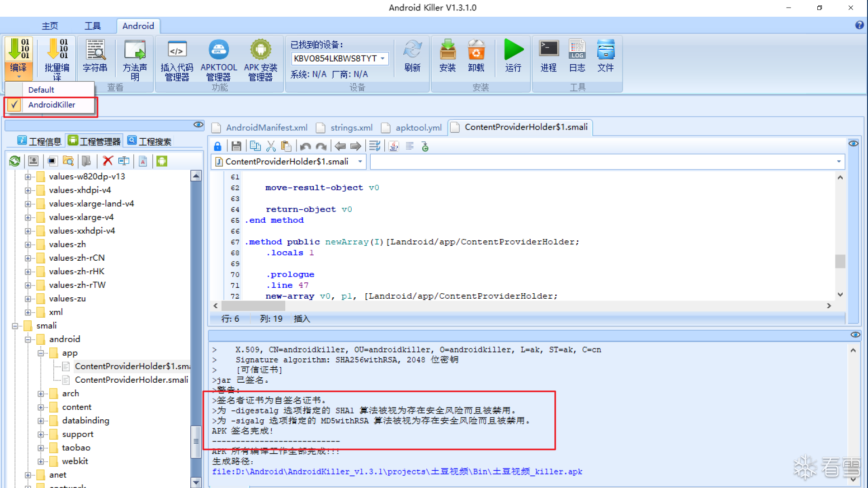Image resolution: width=868 pixels, height=488 pixels.
Task: Open the device KBVO854LKBWS8TYT dropdown
Action: coord(383,58)
